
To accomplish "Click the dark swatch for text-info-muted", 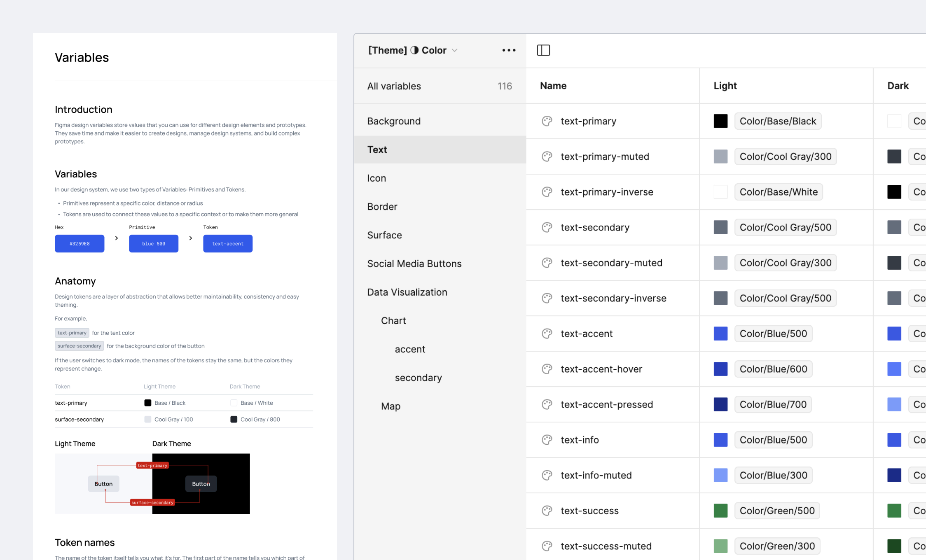I will click(894, 475).
